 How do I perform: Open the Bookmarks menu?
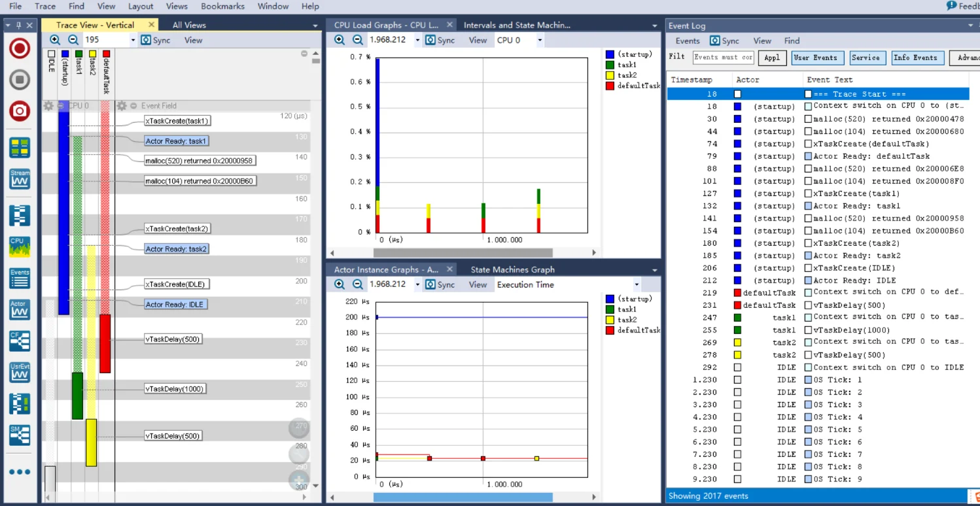(222, 6)
